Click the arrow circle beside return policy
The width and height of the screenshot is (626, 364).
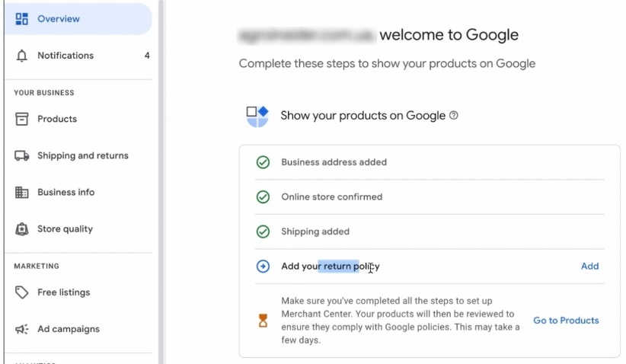click(x=263, y=267)
